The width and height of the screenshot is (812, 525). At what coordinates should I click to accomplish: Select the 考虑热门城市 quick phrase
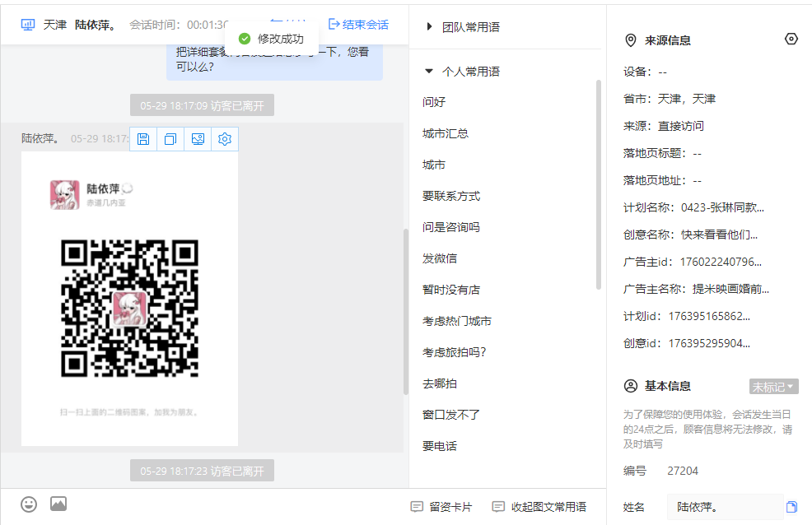(x=457, y=321)
